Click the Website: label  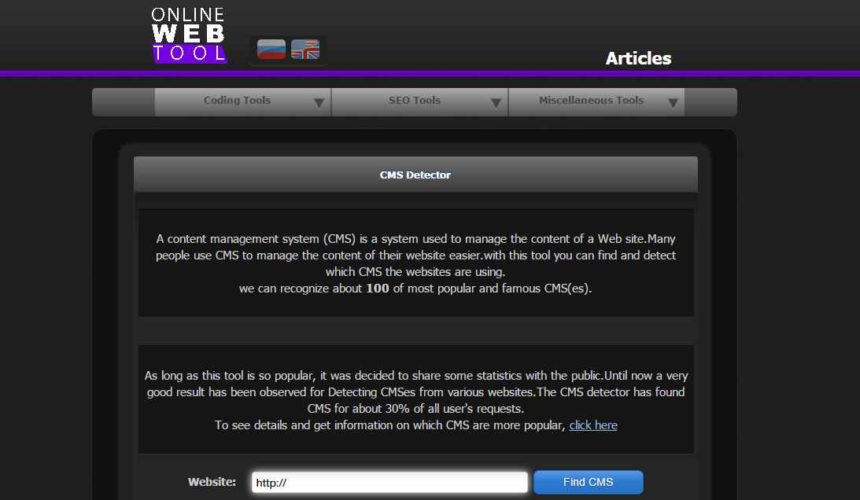pos(212,482)
